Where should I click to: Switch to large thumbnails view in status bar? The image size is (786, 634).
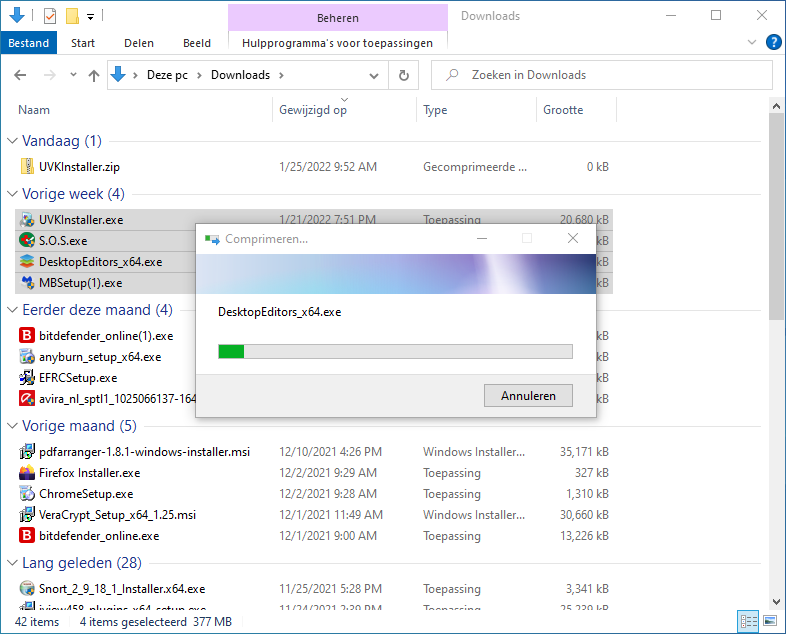coord(768,622)
